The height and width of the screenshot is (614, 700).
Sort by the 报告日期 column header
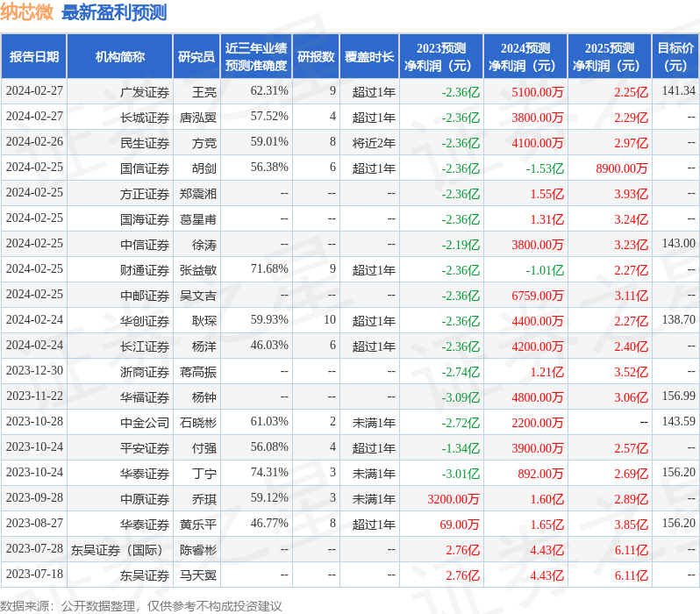[34, 56]
